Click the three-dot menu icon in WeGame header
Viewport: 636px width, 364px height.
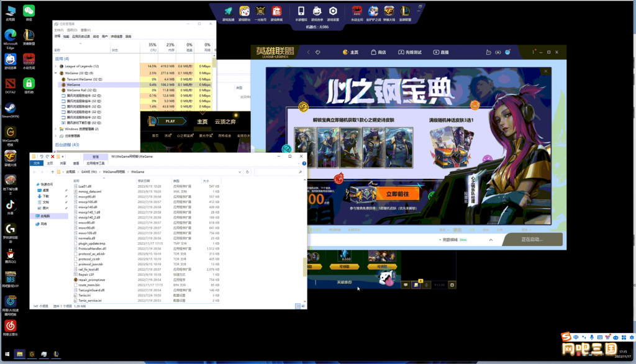pos(534,52)
